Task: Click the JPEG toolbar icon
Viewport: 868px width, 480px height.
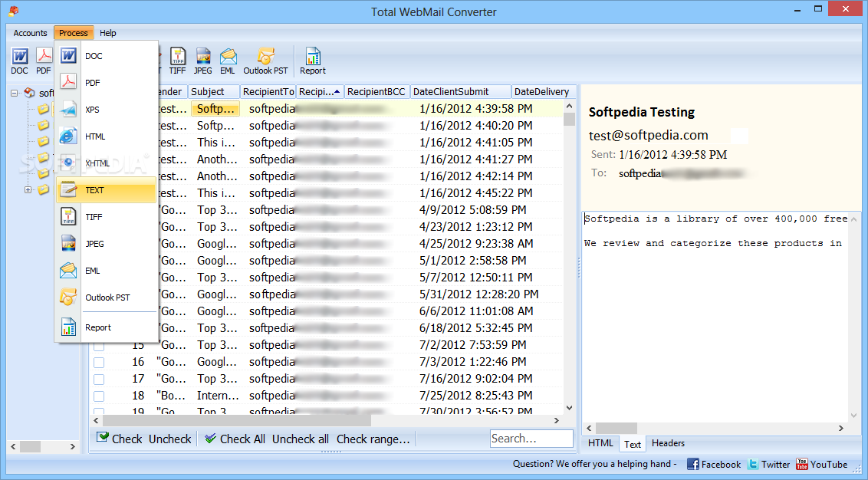Action: [x=202, y=61]
